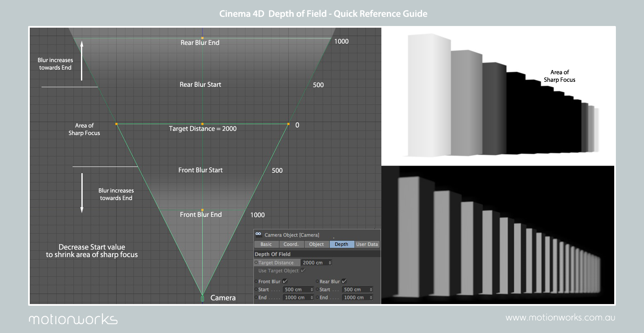Disable the Rear Blur checkbox
644x333 pixels.
click(344, 281)
